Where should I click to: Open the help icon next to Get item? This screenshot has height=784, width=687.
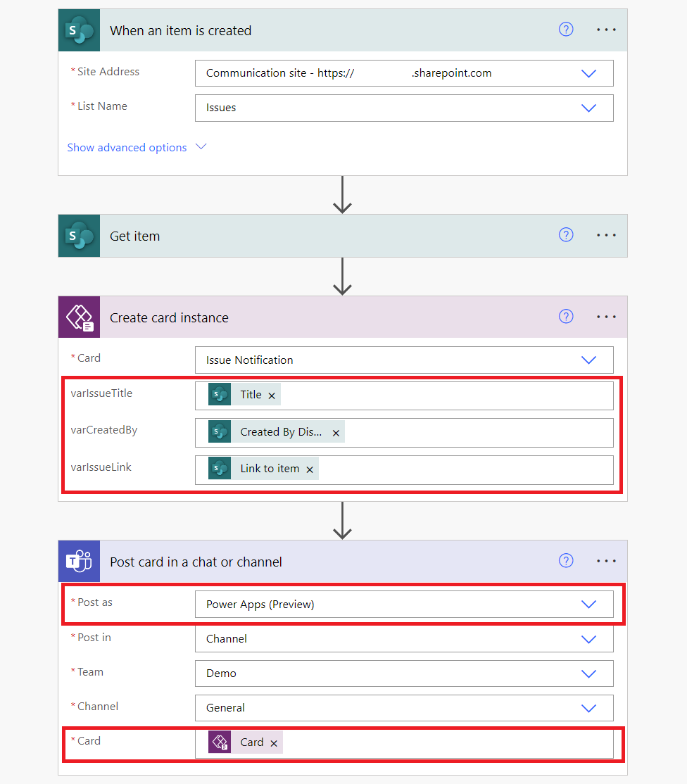566,234
